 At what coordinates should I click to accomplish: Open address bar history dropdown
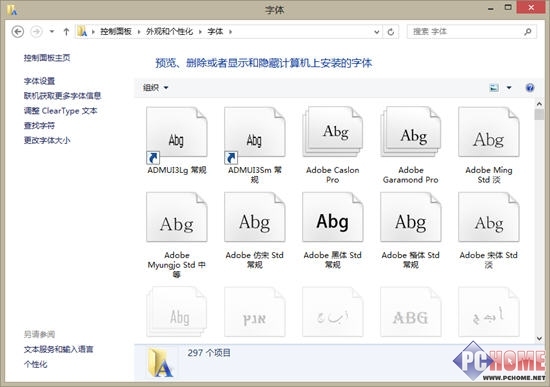tap(376, 32)
